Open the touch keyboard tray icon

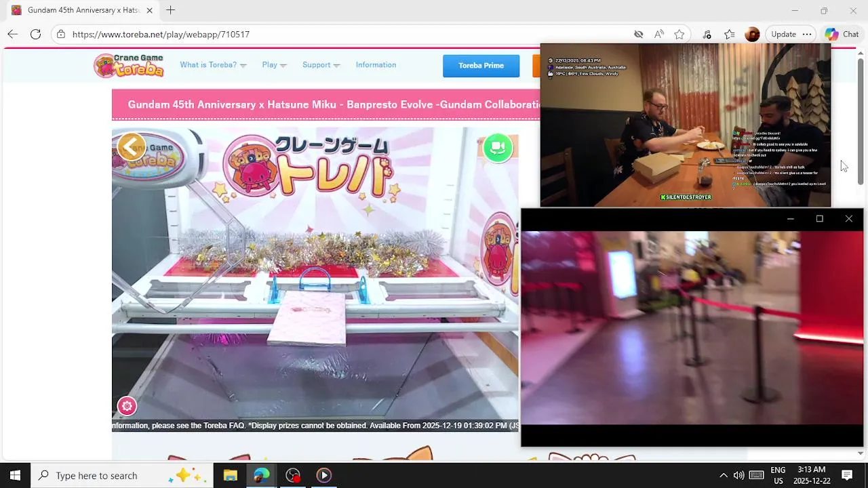coord(756,475)
